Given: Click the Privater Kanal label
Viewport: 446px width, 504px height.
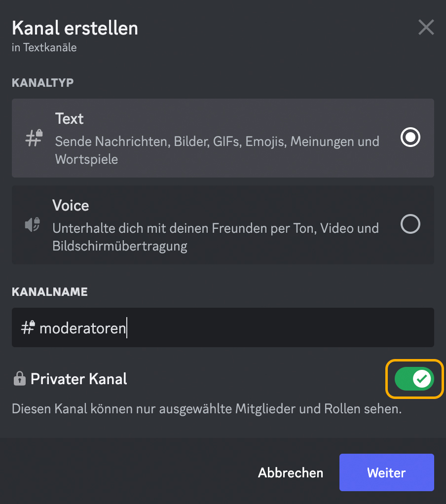Looking at the screenshot, I should pyautogui.click(x=79, y=379).
